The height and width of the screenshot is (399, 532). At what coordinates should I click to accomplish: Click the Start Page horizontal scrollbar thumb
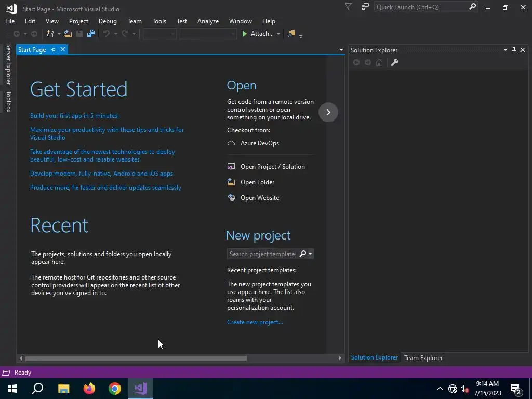pos(136,358)
